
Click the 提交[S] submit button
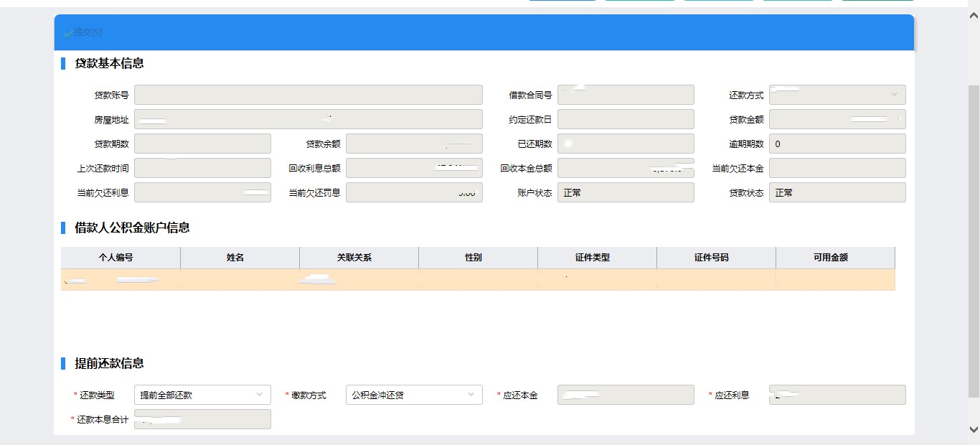[83, 32]
